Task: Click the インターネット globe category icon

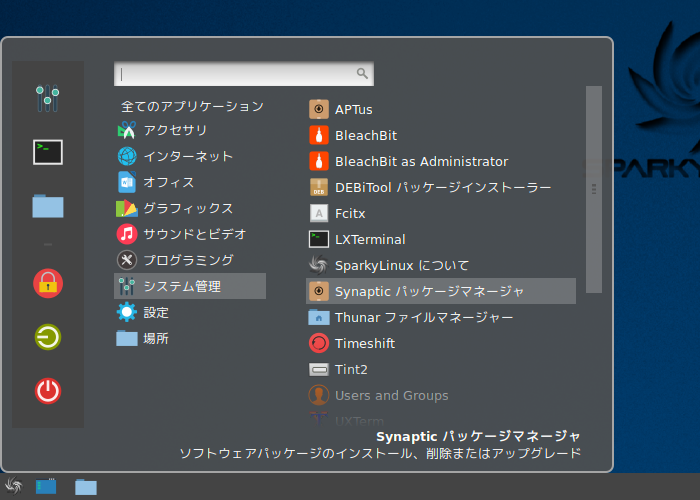Action: (x=127, y=156)
